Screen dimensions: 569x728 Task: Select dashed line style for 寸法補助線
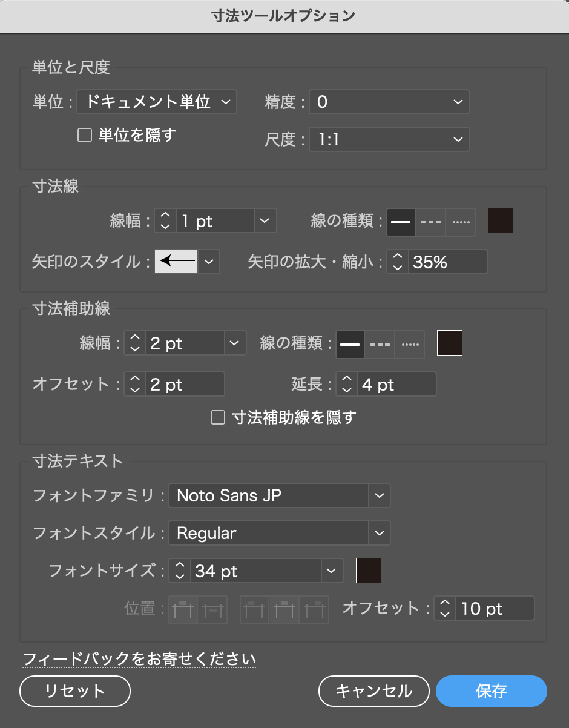click(x=380, y=343)
